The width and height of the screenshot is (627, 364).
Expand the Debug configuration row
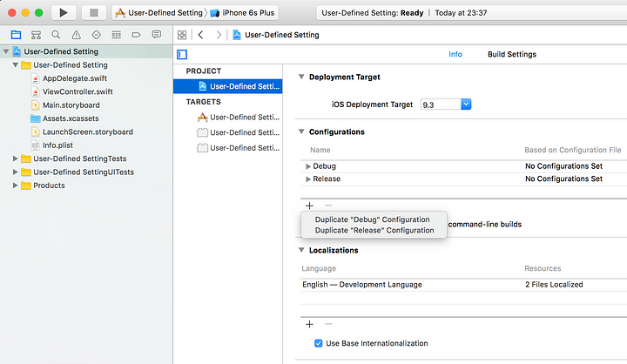coord(308,166)
